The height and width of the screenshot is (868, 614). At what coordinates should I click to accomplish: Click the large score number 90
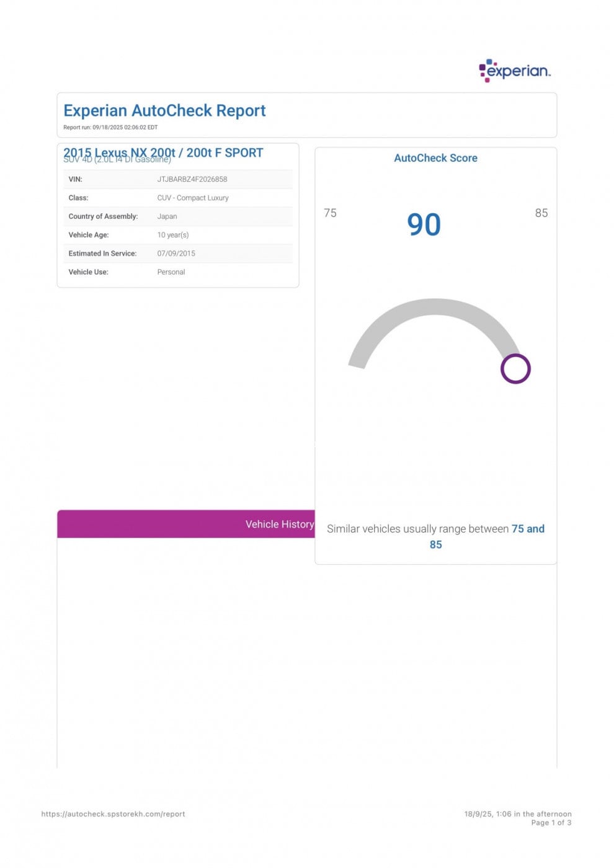[x=424, y=224]
